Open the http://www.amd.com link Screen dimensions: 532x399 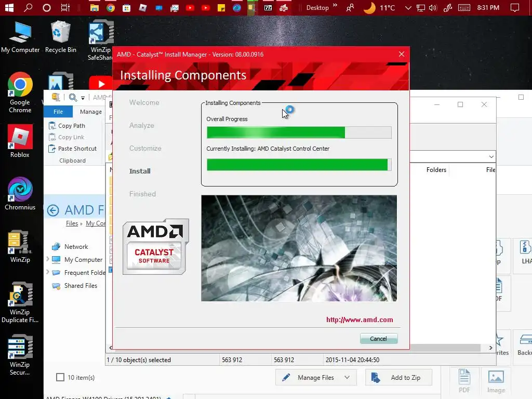point(360,320)
